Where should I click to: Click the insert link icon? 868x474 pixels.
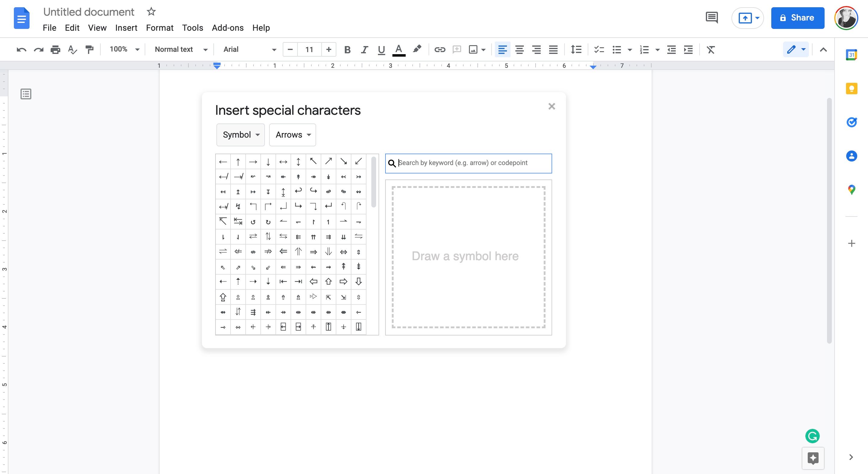pos(439,49)
